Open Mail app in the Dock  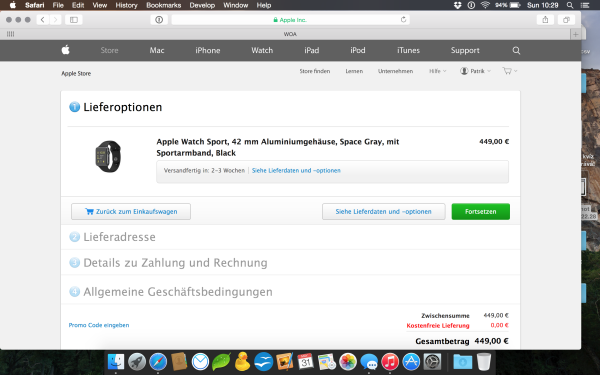tap(200, 362)
